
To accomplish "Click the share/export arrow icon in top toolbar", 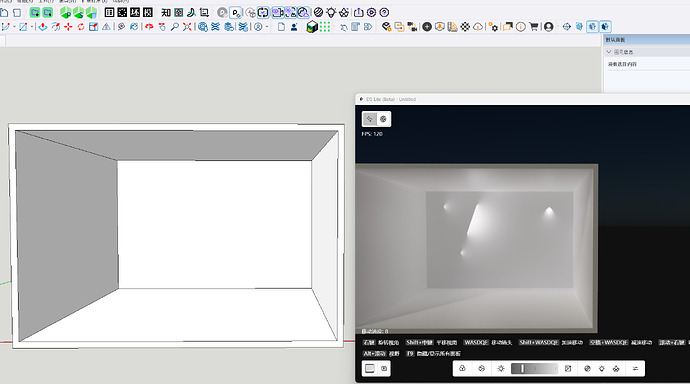I will coord(359,12).
